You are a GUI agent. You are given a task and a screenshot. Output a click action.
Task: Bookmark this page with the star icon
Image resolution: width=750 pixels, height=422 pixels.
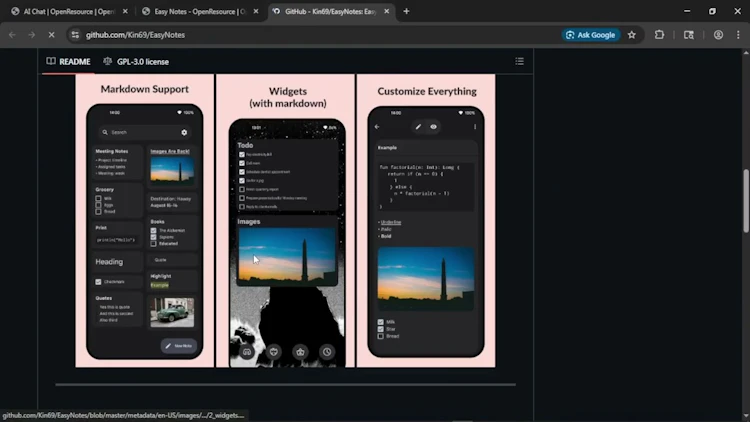pos(631,34)
